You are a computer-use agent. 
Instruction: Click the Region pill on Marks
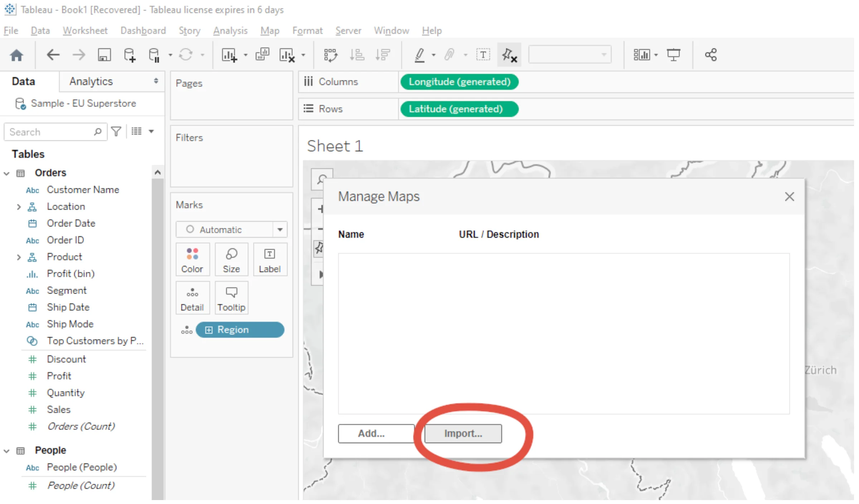(x=240, y=330)
